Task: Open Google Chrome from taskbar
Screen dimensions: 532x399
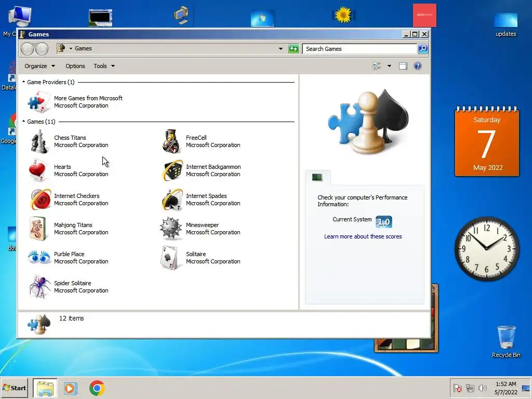Action: 97,388
